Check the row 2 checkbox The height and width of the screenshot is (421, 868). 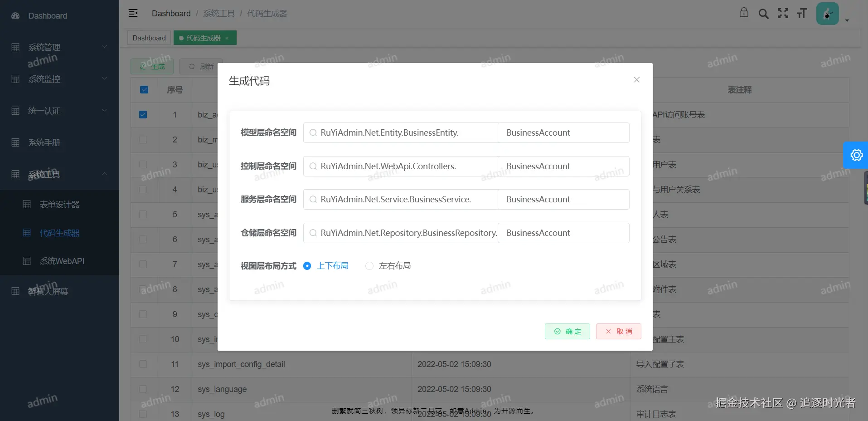143,140
